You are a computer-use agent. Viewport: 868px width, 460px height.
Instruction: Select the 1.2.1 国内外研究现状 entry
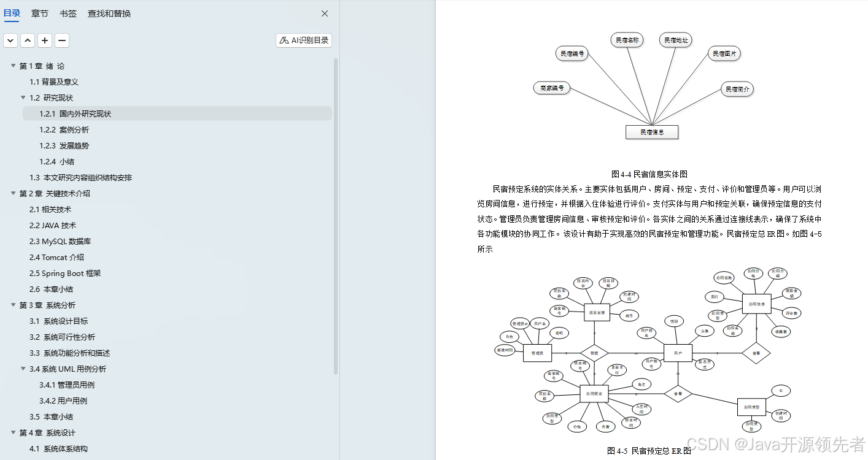point(74,113)
